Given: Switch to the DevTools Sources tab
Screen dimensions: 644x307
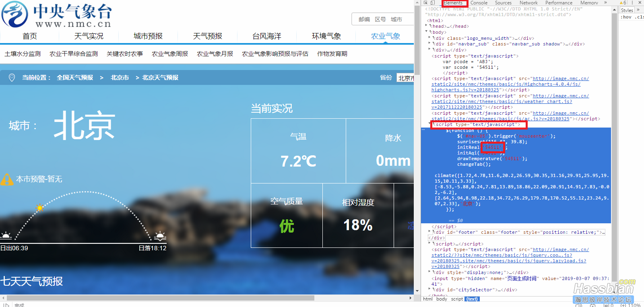Looking at the screenshot, I should [503, 3].
